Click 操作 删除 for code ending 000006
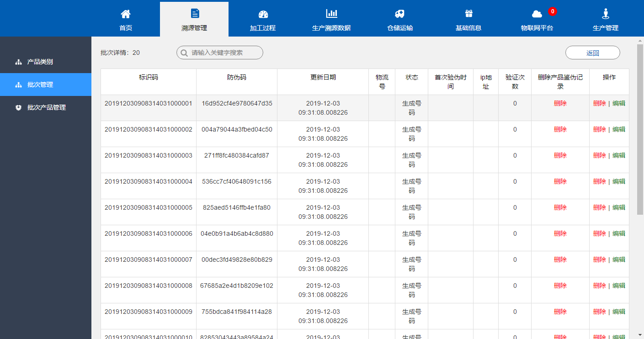644x339 pixels. click(600, 233)
